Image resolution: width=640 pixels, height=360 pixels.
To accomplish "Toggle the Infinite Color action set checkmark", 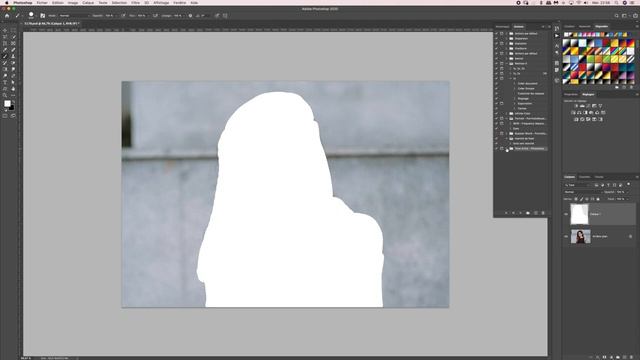I will 497,113.
